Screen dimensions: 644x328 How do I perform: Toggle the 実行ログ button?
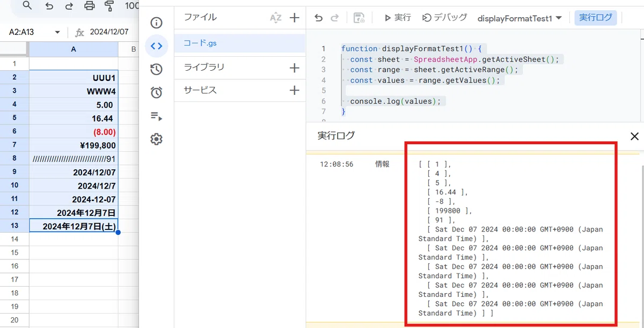[x=596, y=18]
